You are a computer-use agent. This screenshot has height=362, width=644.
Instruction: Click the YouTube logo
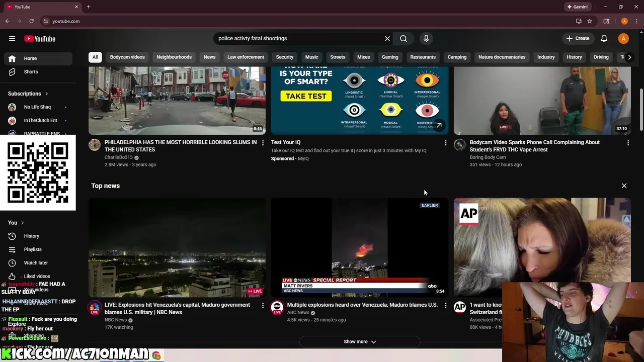(40, 39)
